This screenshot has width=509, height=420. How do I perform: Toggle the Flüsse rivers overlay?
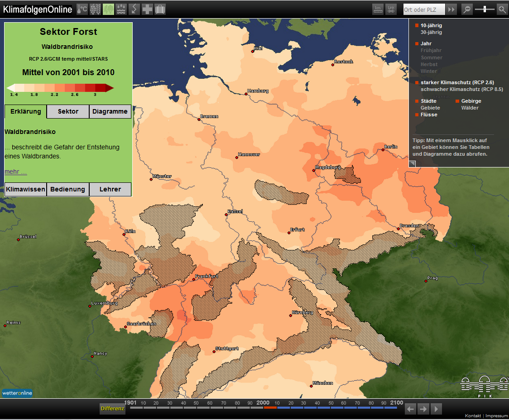(428, 115)
